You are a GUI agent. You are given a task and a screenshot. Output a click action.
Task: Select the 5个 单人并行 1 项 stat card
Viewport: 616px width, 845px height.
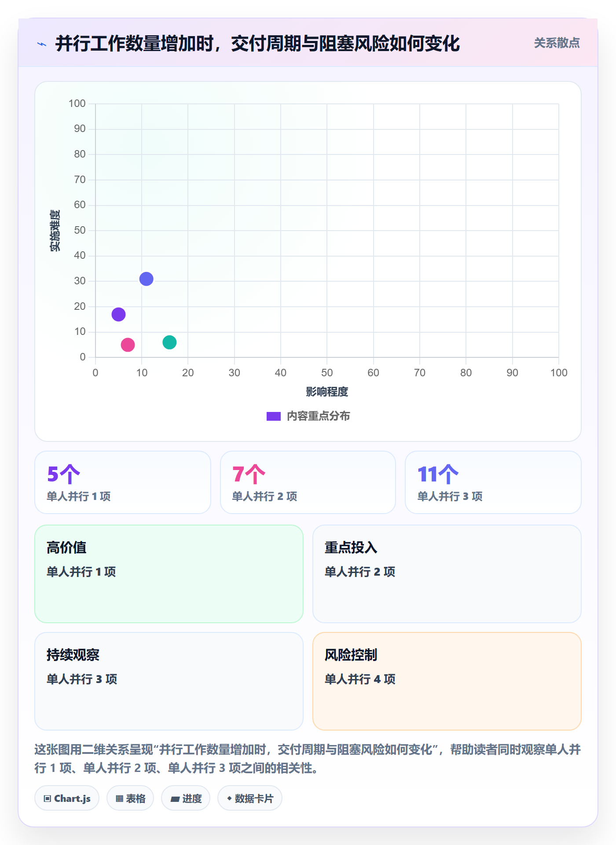click(x=123, y=482)
